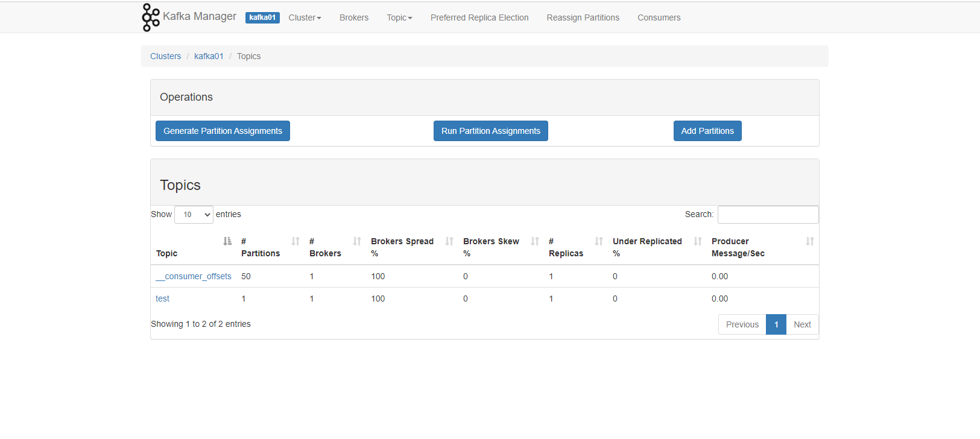This screenshot has height=439, width=980.
Task: Focus the Search input field
Action: pos(768,215)
